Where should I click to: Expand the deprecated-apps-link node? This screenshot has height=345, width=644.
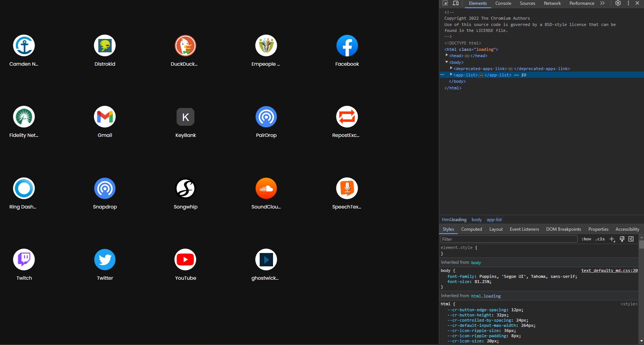click(451, 68)
